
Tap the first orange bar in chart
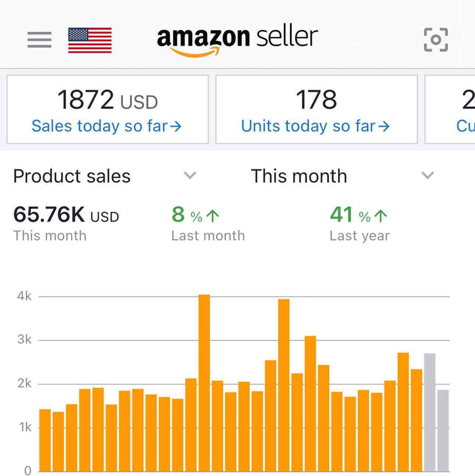tap(45, 440)
